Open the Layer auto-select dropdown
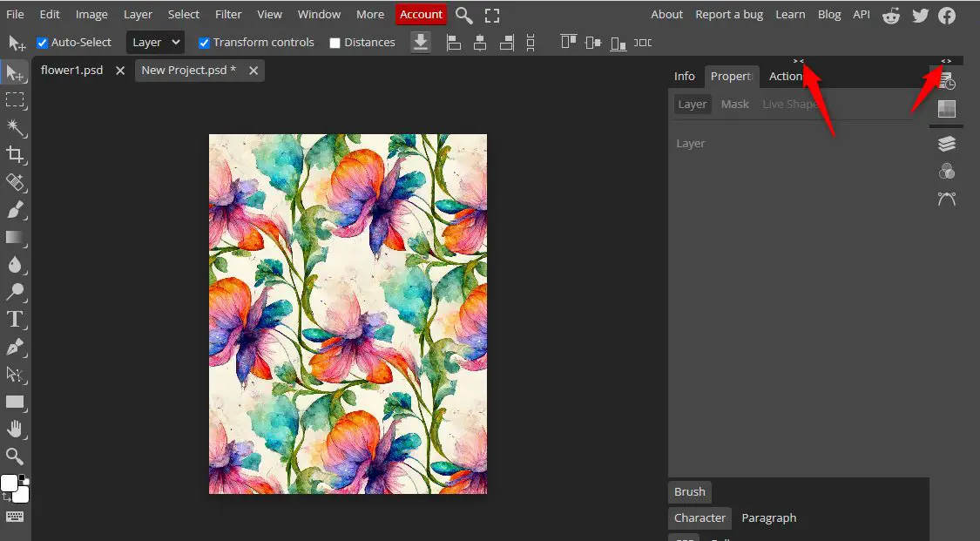 (155, 42)
